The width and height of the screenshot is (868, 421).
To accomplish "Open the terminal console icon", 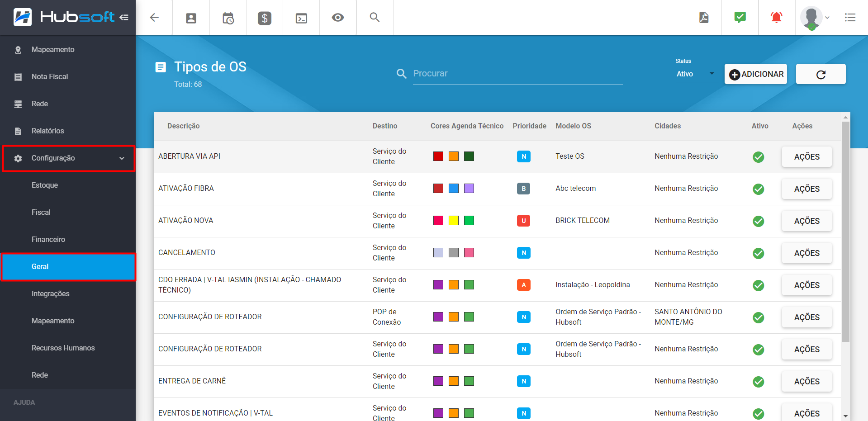I will 301,18.
